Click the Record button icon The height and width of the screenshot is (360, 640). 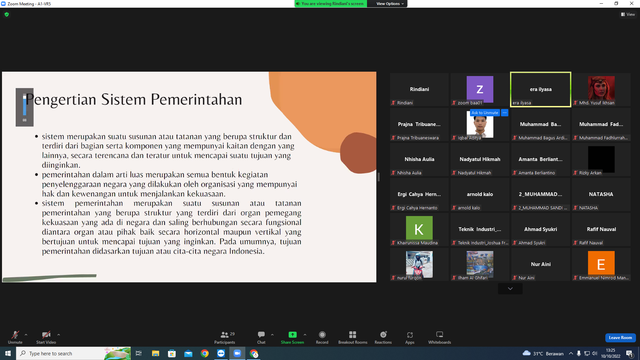[322, 335]
